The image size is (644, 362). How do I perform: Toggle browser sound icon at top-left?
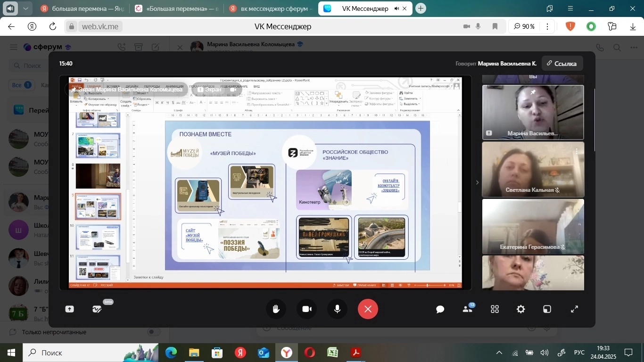(10, 8)
